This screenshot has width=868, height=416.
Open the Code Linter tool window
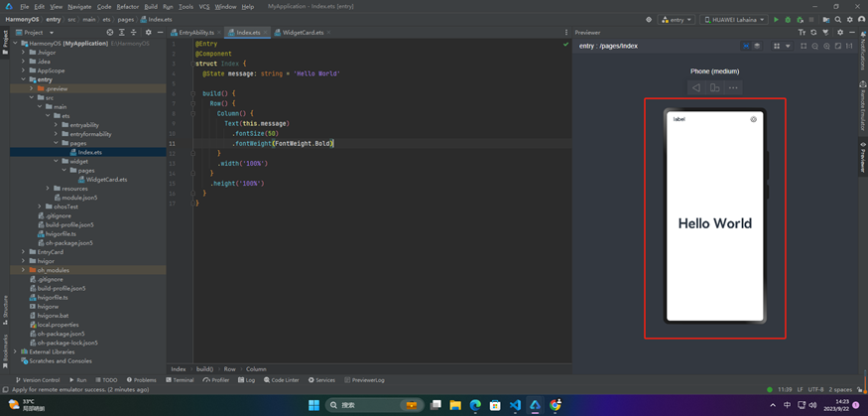(x=283, y=380)
